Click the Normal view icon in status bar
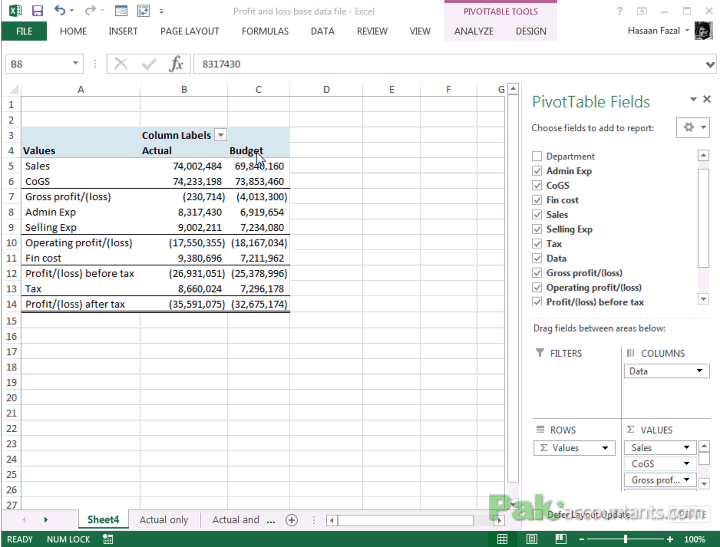This screenshot has height=547, width=720. coord(502,539)
